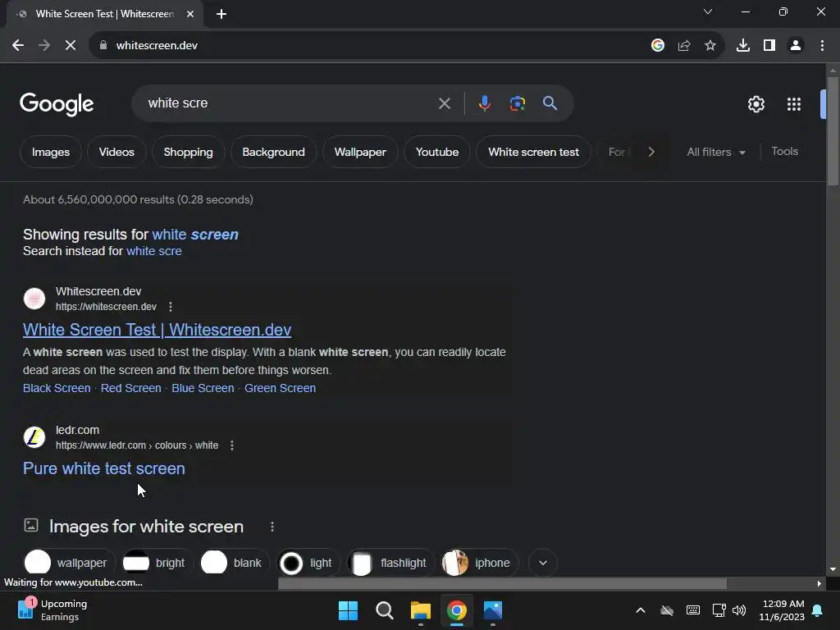
Task: Open the Google account icon in address bar
Action: click(658, 46)
